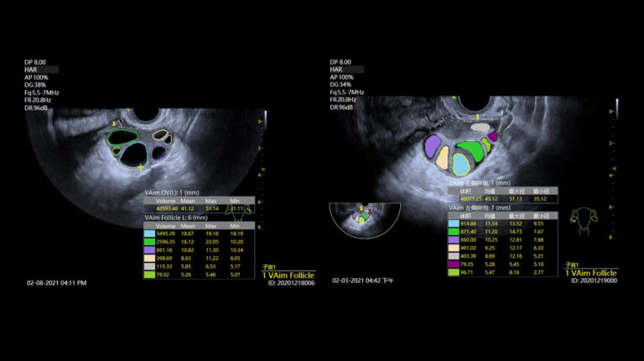Click the '1 VAim Follicle' label above ID 20201218006

point(288,275)
